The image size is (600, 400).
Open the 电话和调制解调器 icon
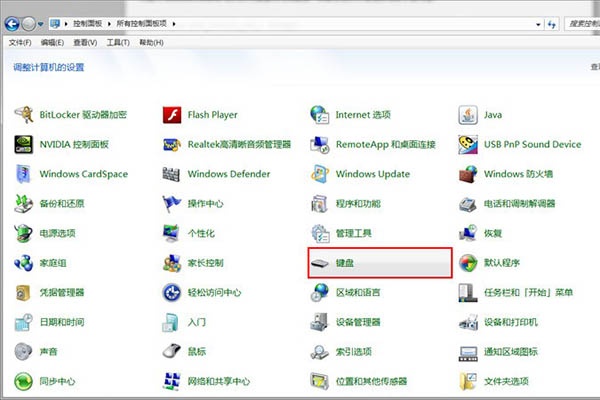[468, 204]
